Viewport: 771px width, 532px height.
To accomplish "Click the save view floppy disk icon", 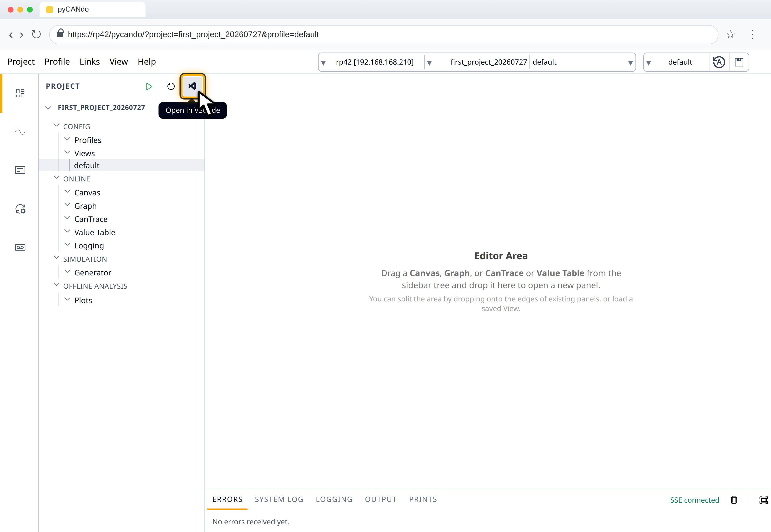I will click(739, 62).
